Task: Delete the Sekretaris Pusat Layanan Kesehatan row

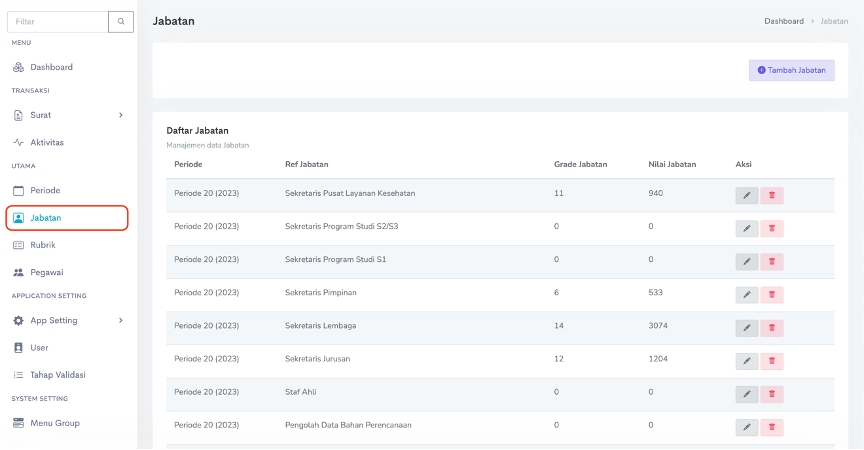Action: [x=771, y=196]
